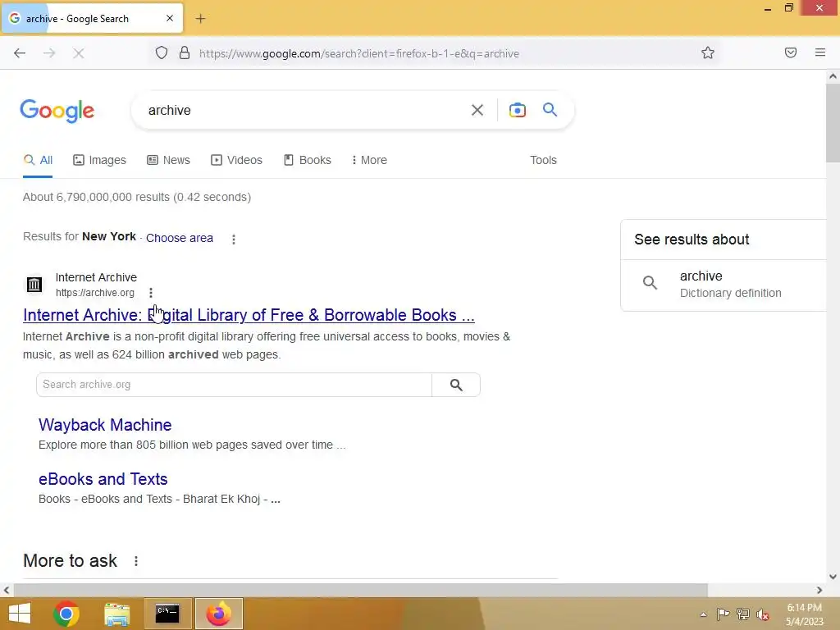Click the See results about heading
840x630 pixels.
(x=692, y=240)
